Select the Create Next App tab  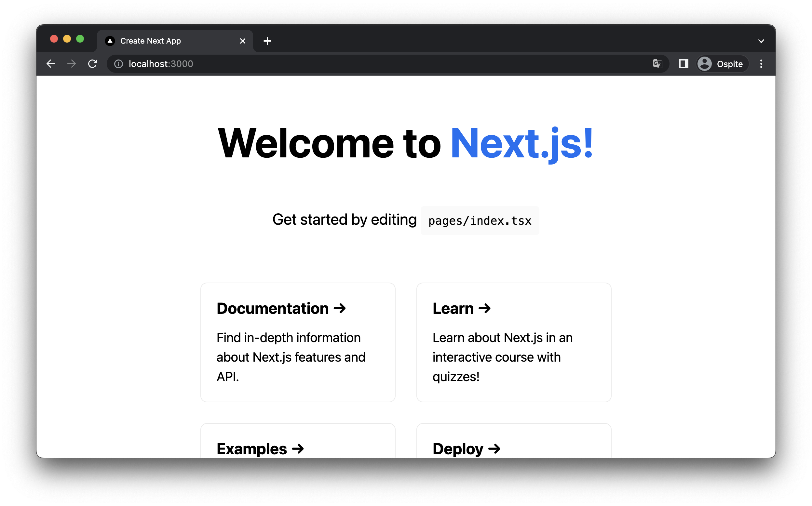click(x=167, y=41)
